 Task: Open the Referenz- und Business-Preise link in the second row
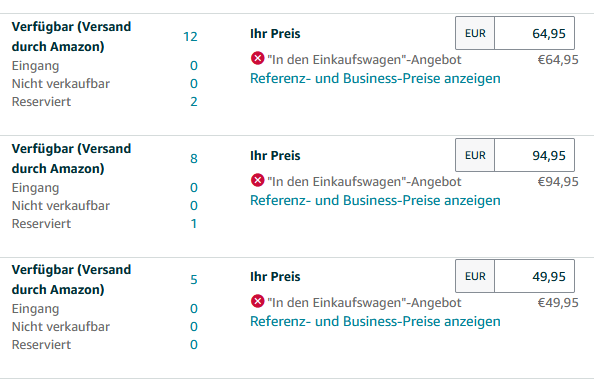coord(375,200)
